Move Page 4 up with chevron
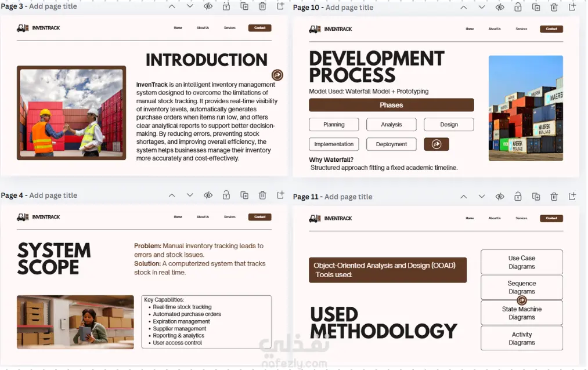Viewport: 588px width, 370px height. pyautogui.click(x=172, y=195)
